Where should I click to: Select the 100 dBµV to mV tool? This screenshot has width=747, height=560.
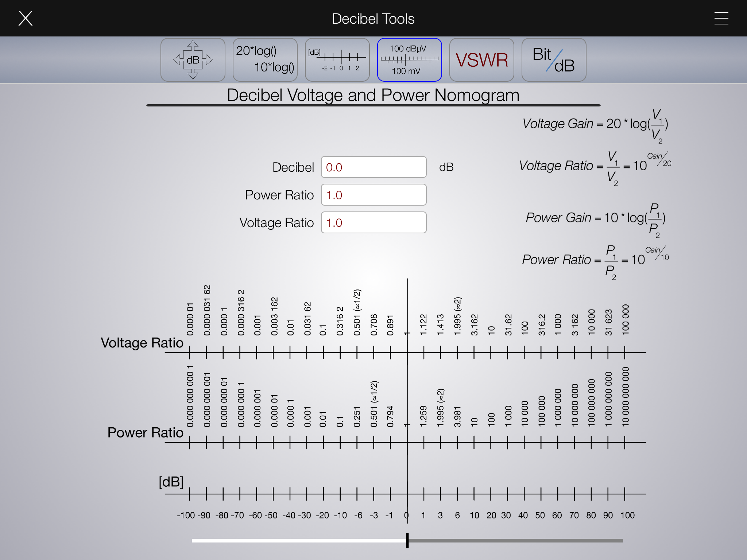coord(409,60)
